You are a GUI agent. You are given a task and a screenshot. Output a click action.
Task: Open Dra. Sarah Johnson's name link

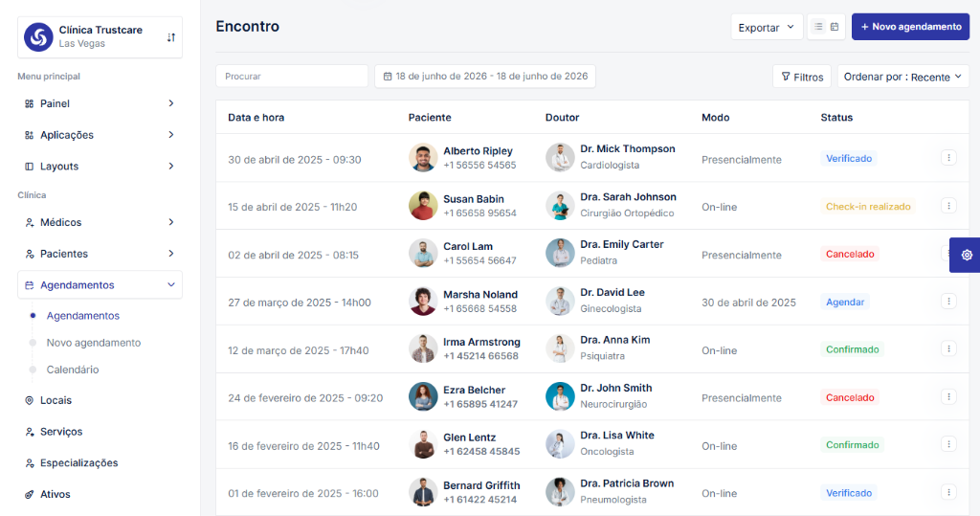pyautogui.click(x=628, y=197)
